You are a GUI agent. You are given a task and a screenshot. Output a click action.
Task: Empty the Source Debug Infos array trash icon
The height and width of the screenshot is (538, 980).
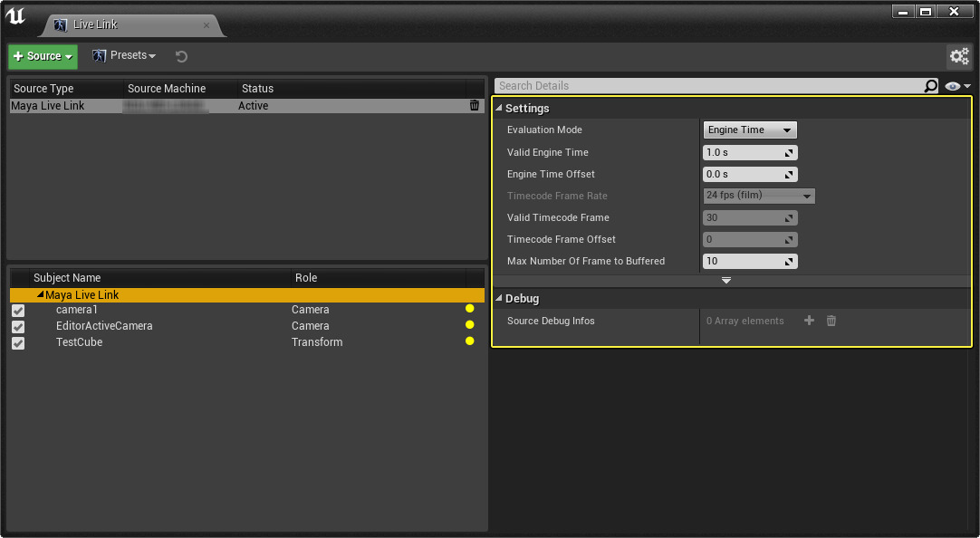(x=831, y=321)
